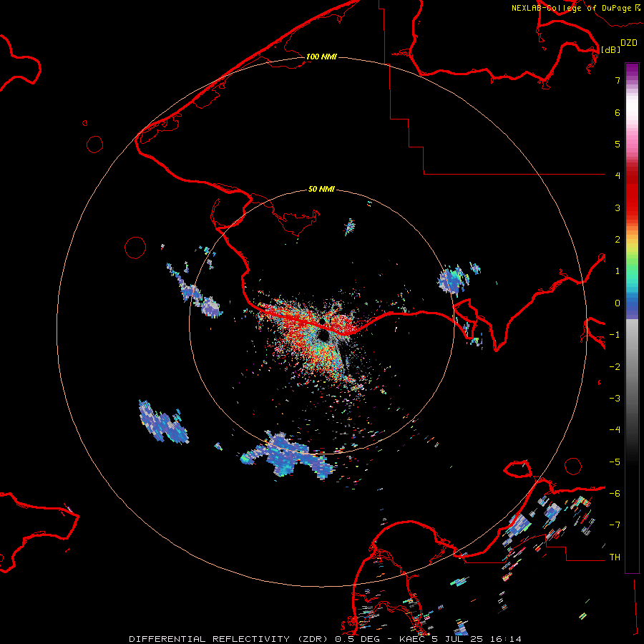Click the "-4" value on the color scale
Viewport: 644px width, 644px height.
[x=615, y=430]
